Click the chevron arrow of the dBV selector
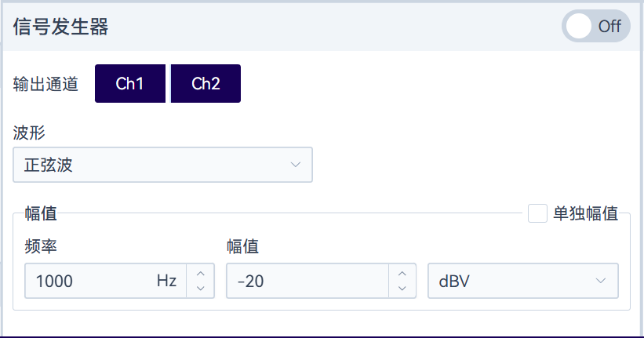This screenshot has width=644, height=338. pyautogui.click(x=601, y=281)
